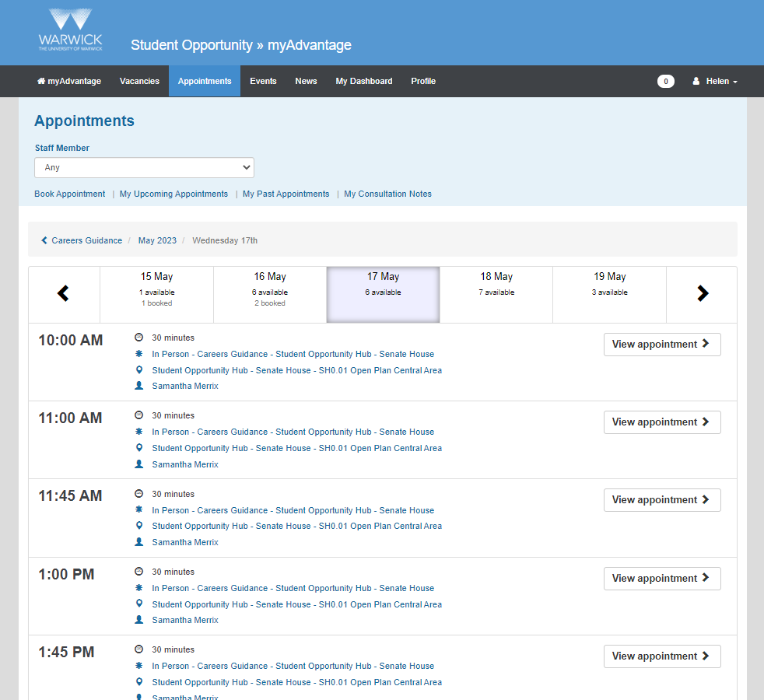The image size is (764, 700).
Task: Select the 18 May date tab
Action: click(x=496, y=294)
